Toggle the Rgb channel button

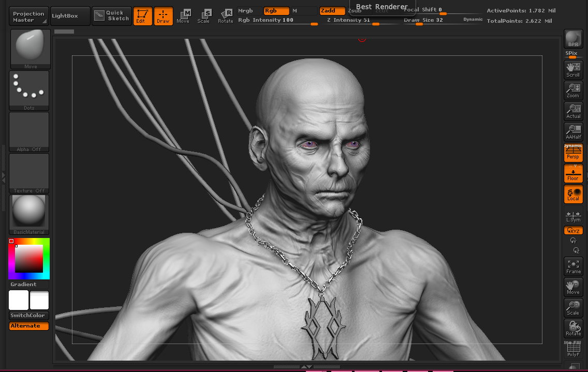pos(276,11)
